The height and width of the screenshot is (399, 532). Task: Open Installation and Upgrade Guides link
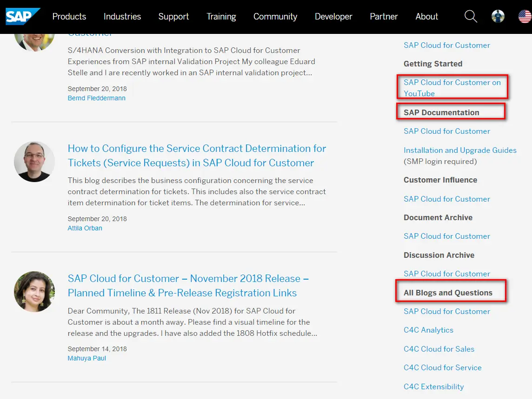point(460,150)
